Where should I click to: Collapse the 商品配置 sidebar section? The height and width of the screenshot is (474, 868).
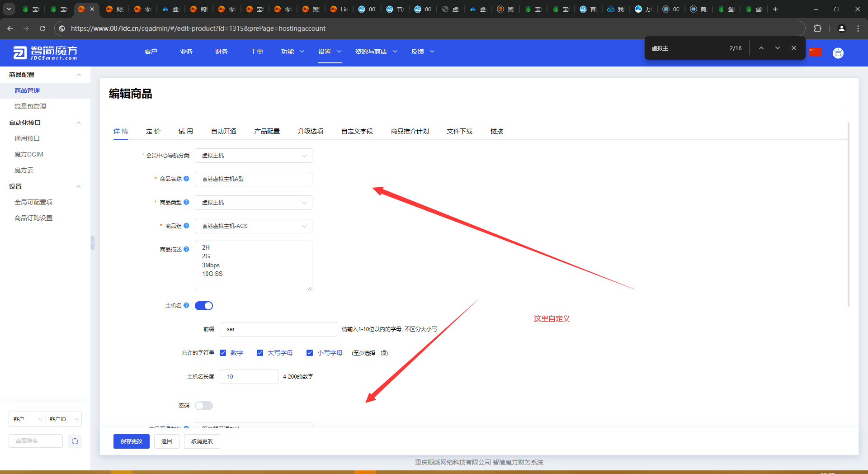[x=45, y=75]
